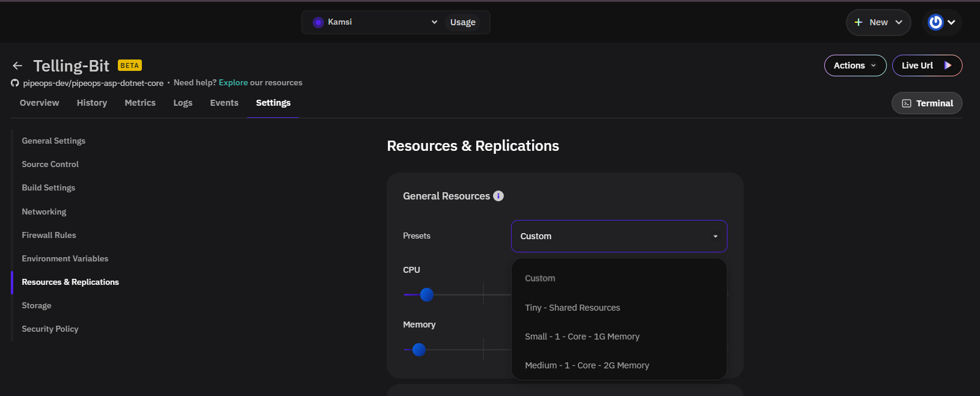Viewport: 980px width, 396px height.
Task: Click the Memory label
Action: 419,324
